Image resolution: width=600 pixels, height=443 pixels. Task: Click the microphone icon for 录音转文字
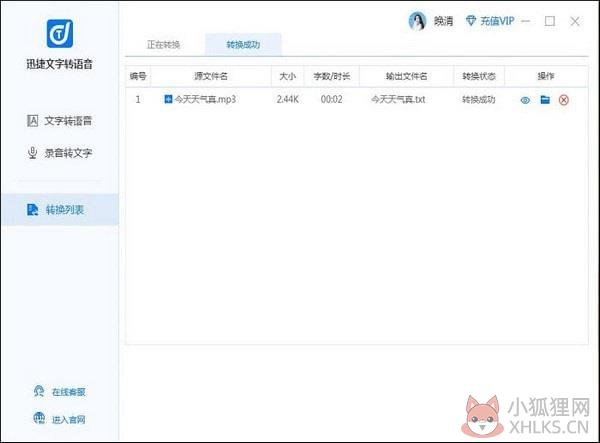pyautogui.click(x=33, y=153)
